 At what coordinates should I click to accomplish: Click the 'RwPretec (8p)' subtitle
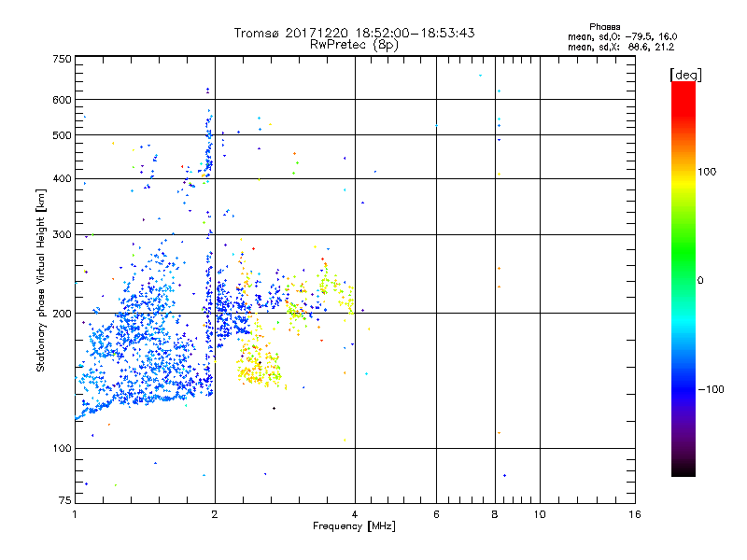[354, 45]
